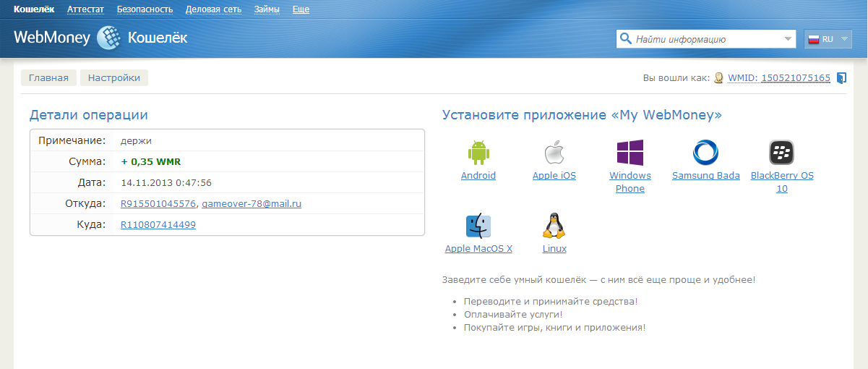Click the Apple MacOS X text link
Viewport: 868px width, 369px height.
tap(478, 249)
